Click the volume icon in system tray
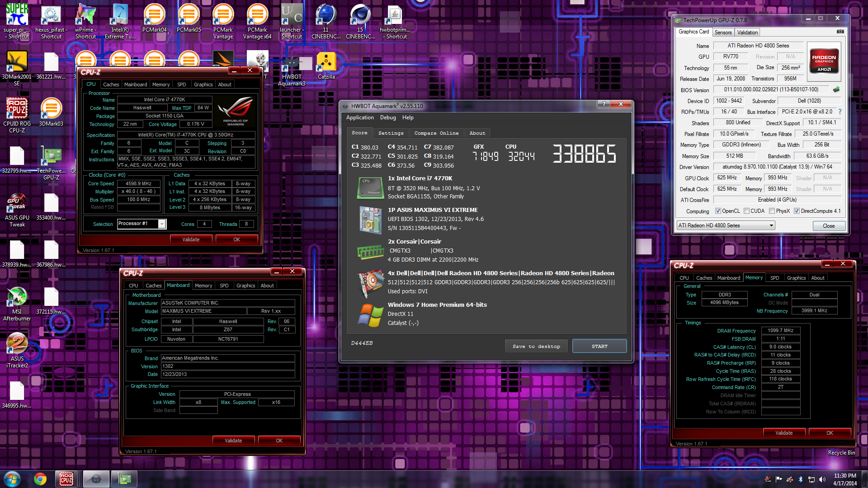The width and height of the screenshot is (868, 488). pyautogui.click(x=822, y=479)
